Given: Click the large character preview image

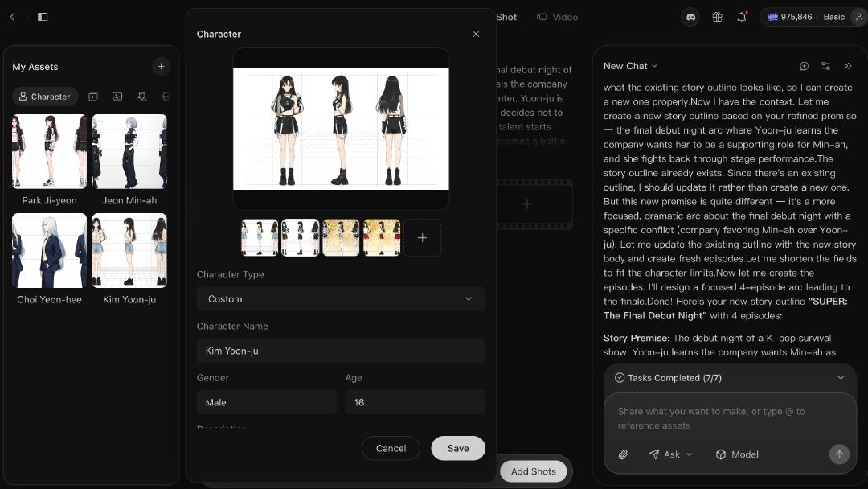Looking at the screenshot, I should 341,129.
